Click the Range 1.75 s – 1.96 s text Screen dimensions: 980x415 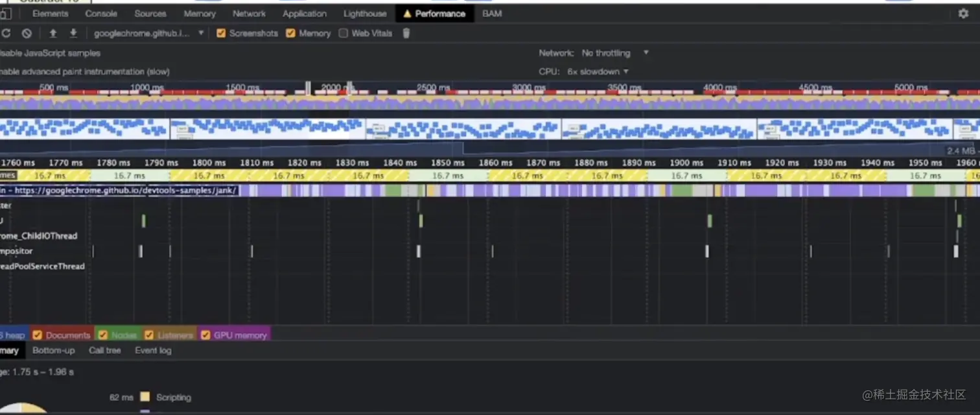pos(37,372)
